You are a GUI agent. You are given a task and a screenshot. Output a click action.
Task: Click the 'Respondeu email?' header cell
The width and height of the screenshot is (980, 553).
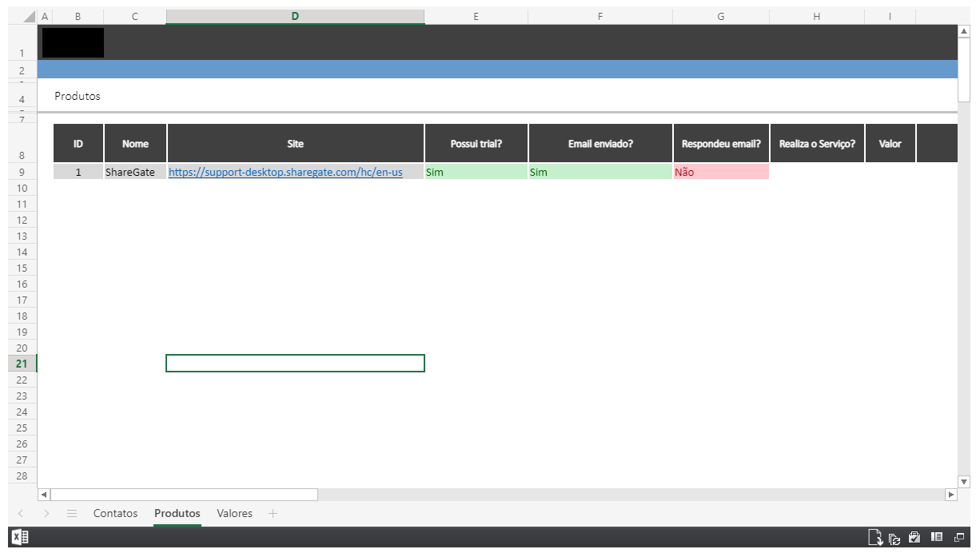(721, 144)
